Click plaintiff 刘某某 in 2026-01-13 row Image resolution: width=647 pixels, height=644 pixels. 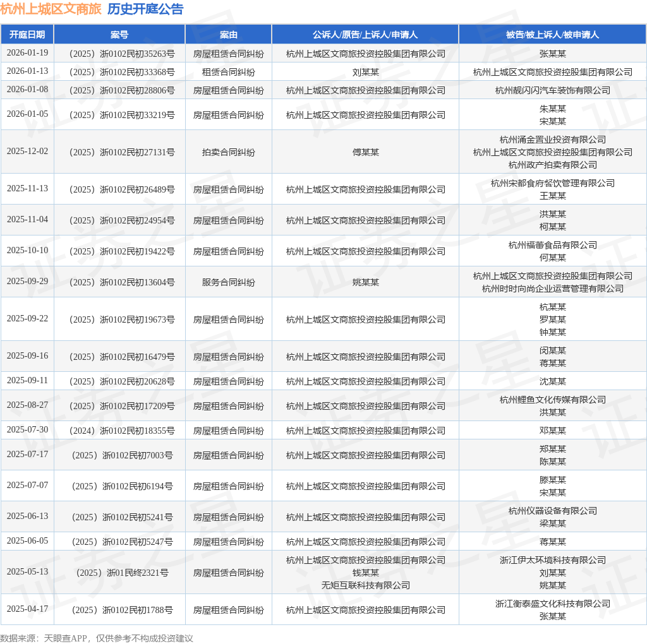[x=365, y=72]
